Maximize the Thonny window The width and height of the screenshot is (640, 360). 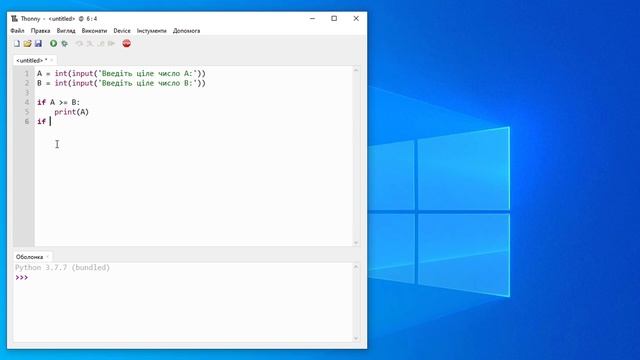(334, 18)
